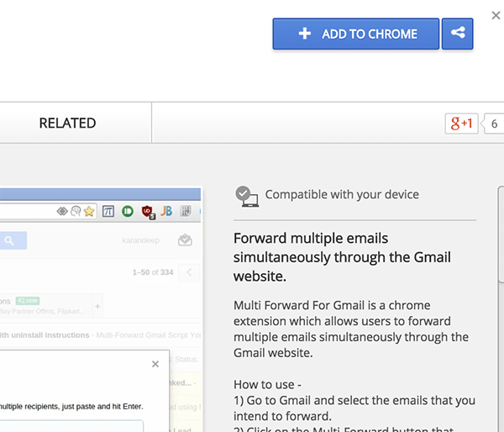Click the yellow bookmark star in the screenshot
This screenshot has height=432, width=504.
pos(88,211)
